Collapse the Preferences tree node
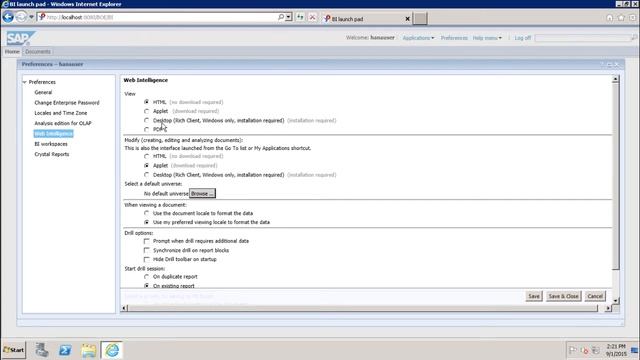The width and height of the screenshot is (640, 360). coord(24,82)
